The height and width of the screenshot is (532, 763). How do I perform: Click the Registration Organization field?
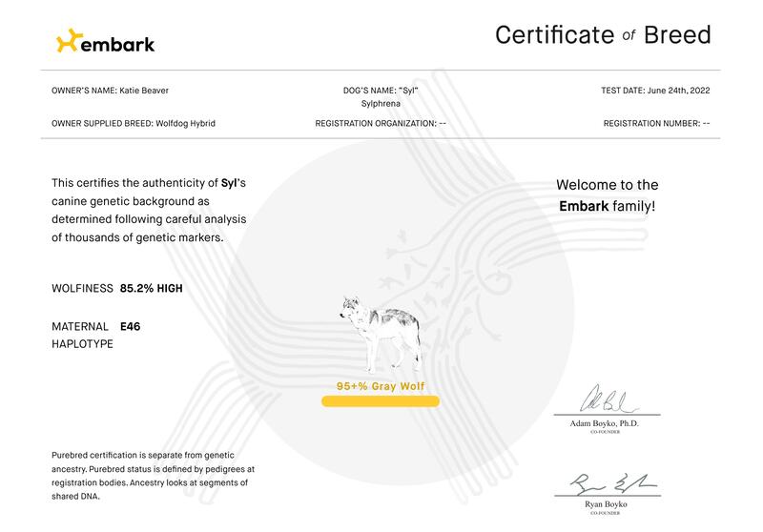coord(381,123)
